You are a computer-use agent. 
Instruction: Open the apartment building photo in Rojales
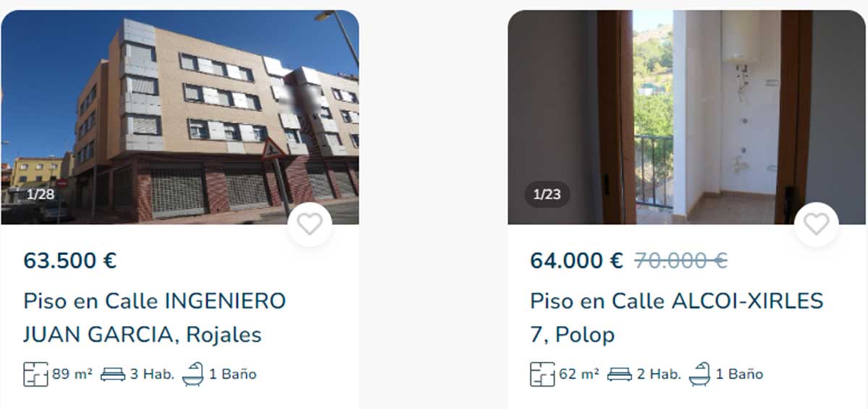pos(179,117)
